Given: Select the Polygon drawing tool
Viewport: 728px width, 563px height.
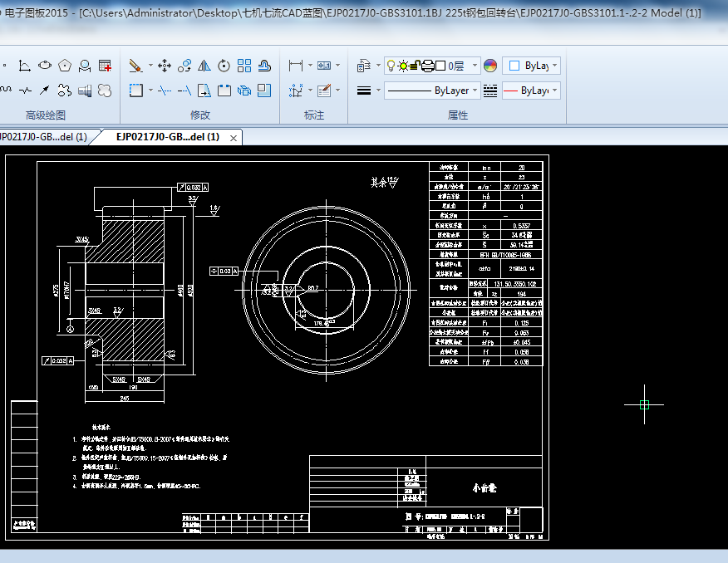Looking at the screenshot, I should [x=65, y=65].
